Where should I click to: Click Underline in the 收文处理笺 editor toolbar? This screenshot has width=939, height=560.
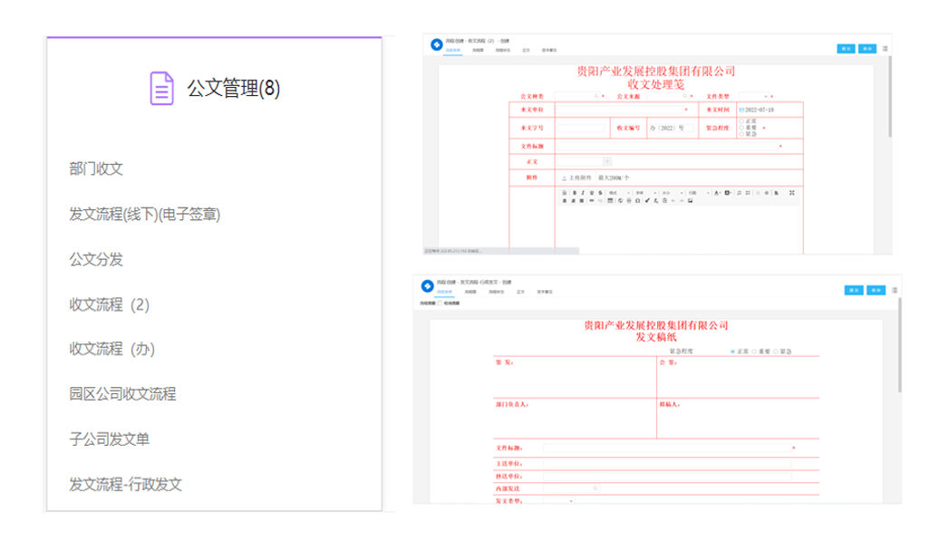point(592,193)
